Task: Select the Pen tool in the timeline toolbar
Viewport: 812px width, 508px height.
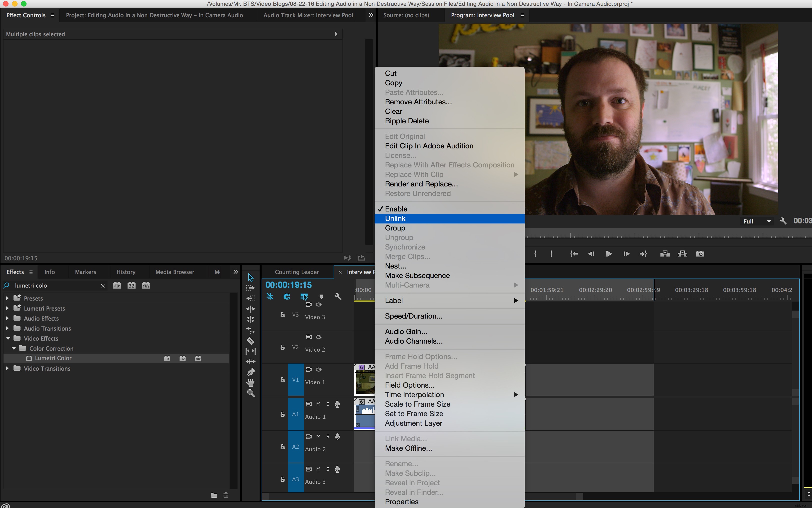Action: [x=251, y=372]
